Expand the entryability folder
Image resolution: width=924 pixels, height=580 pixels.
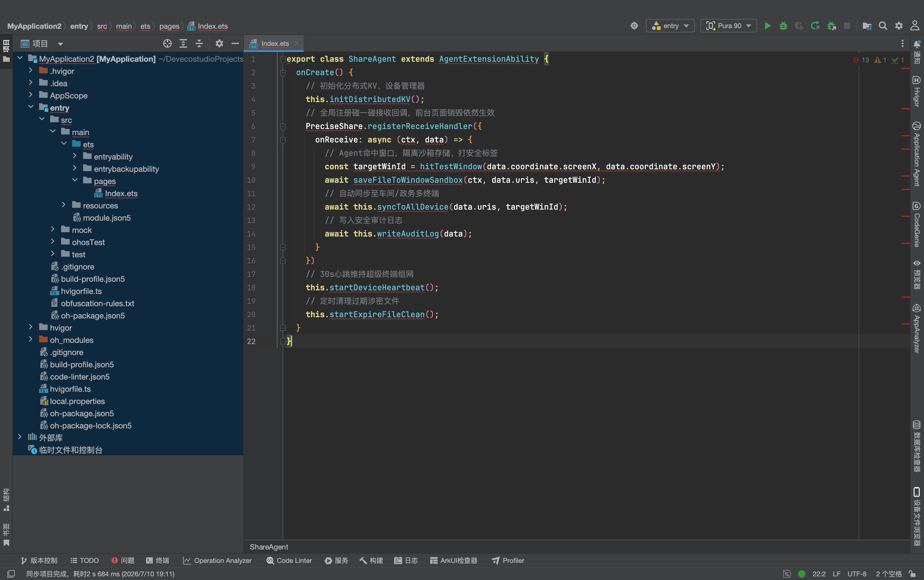[75, 156]
